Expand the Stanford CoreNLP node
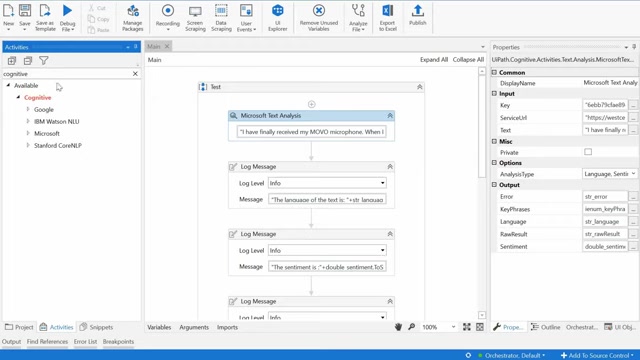This screenshot has height=360, width=640. coord(28,145)
